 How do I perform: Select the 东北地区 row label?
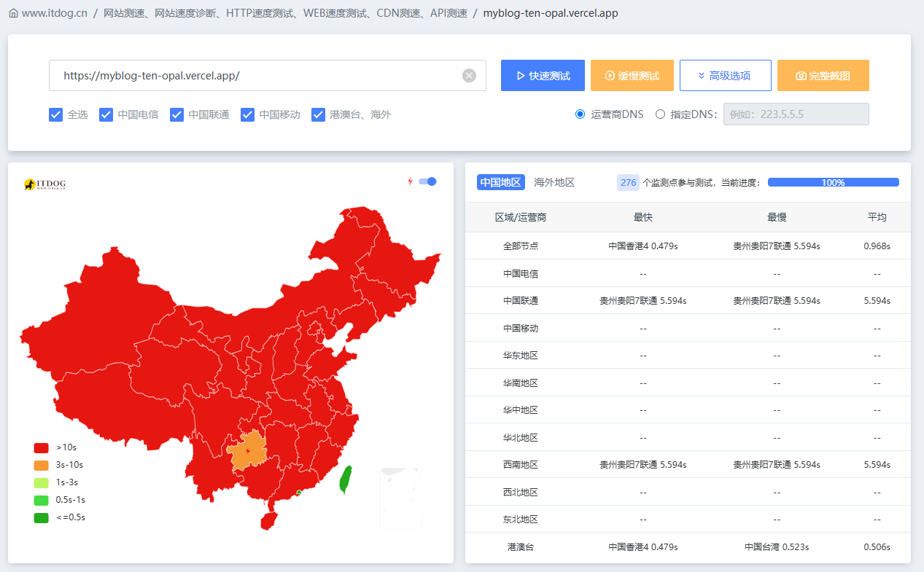click(521, 520)
